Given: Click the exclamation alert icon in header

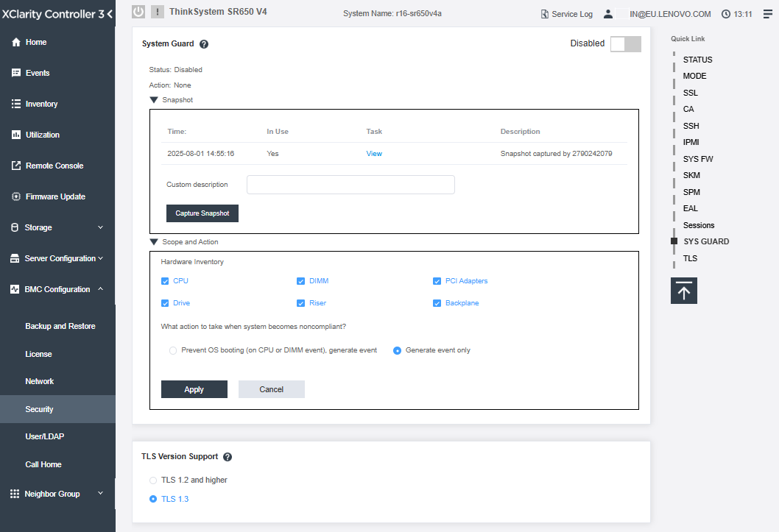Looking at the screenshot, I should pos(158,12).
